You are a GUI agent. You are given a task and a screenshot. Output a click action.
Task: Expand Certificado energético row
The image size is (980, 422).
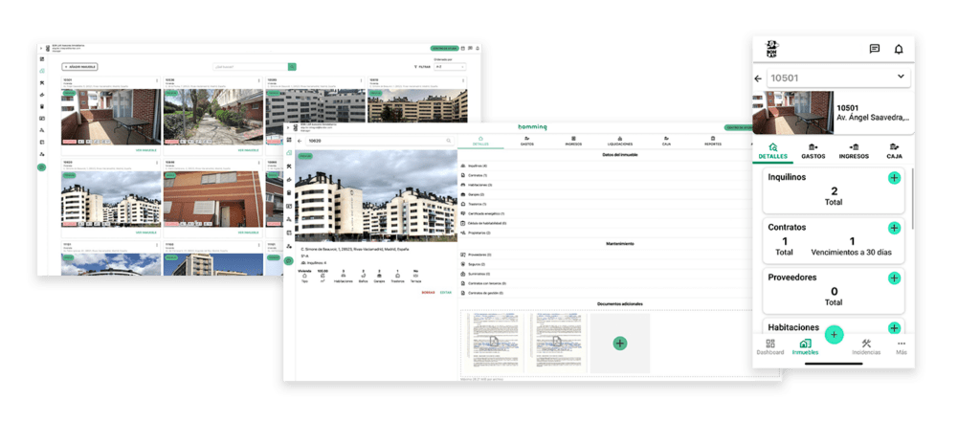point(605,213)
